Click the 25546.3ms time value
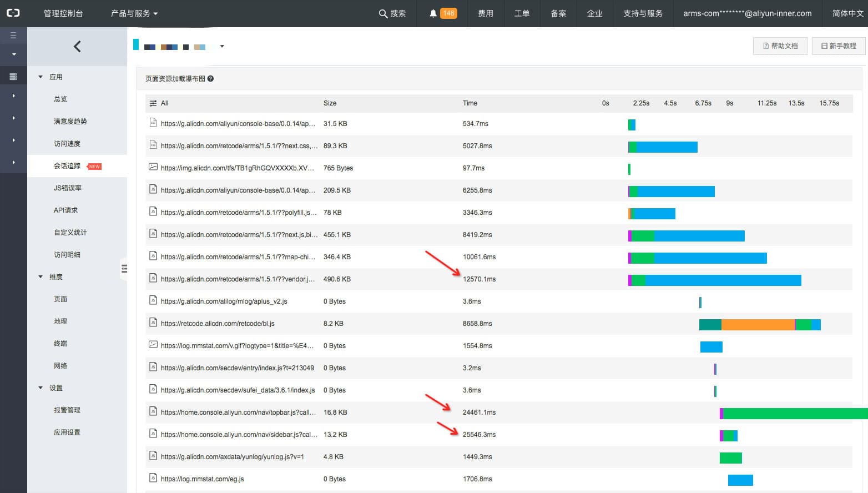This screenshot has width=868, height=493. click(x=479, y=435)
